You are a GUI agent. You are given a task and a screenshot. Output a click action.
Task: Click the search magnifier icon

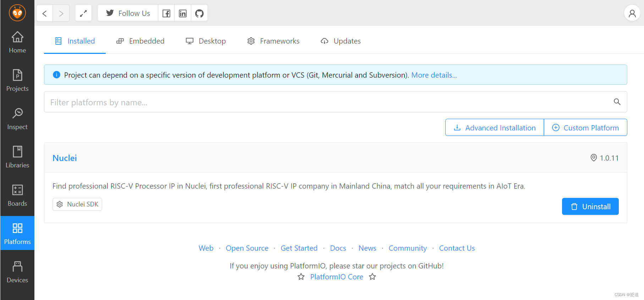click(x=617, y=102)
